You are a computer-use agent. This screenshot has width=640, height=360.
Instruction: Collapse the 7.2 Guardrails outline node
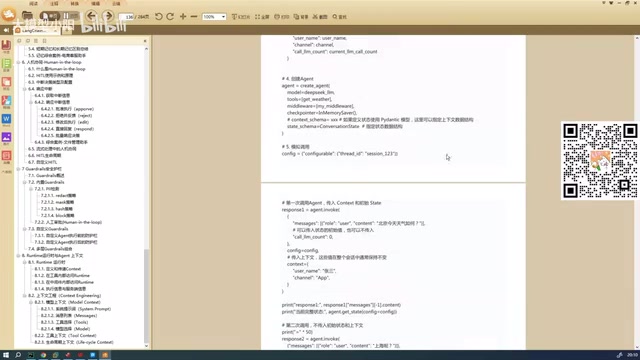point(25,182)
